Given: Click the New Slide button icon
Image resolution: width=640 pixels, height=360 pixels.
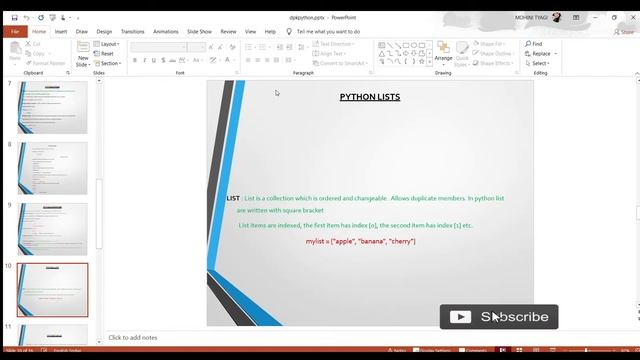Looking at the screenshot, I should tap(83, 47).
